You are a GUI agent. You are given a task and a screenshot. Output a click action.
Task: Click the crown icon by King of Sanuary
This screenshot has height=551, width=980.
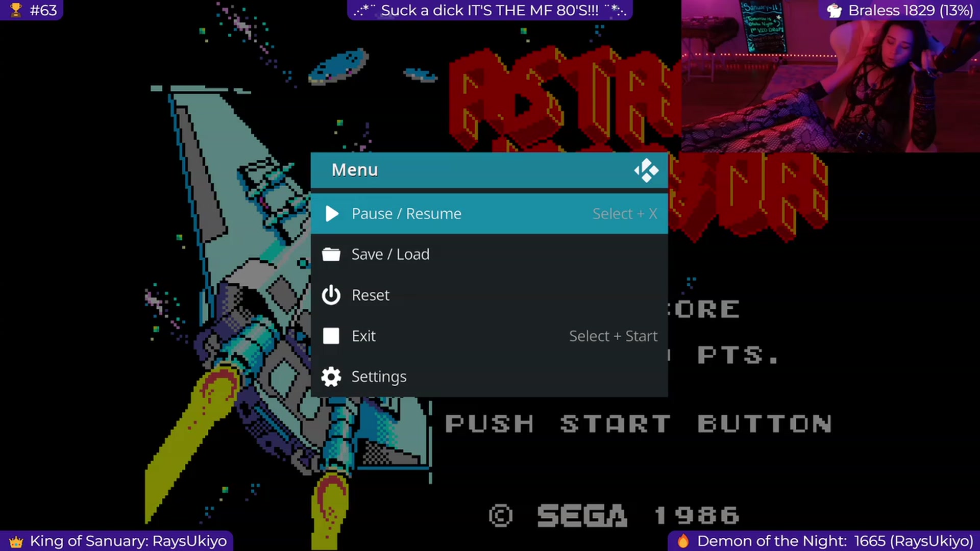pyautogui.click(x=16, y=541)
